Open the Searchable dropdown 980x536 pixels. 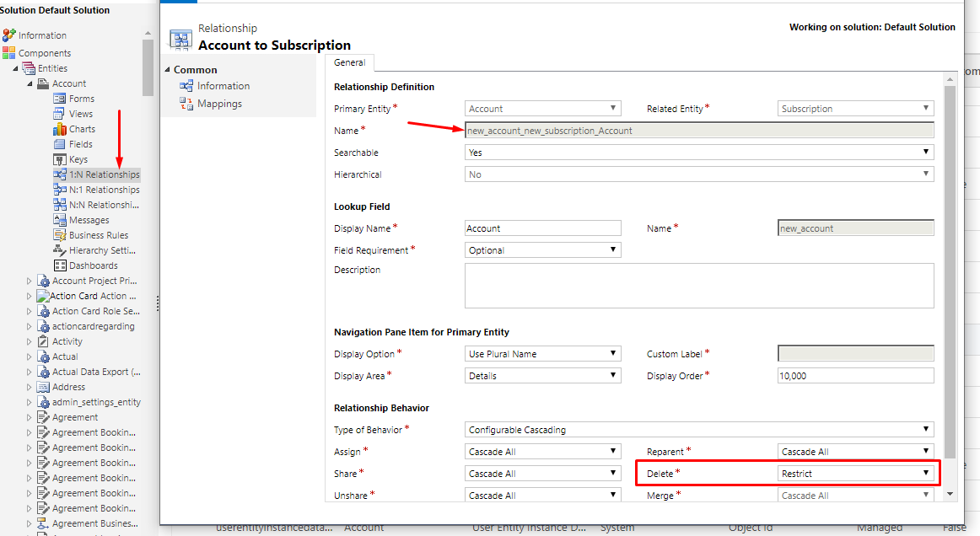click(x=926, y=153)
